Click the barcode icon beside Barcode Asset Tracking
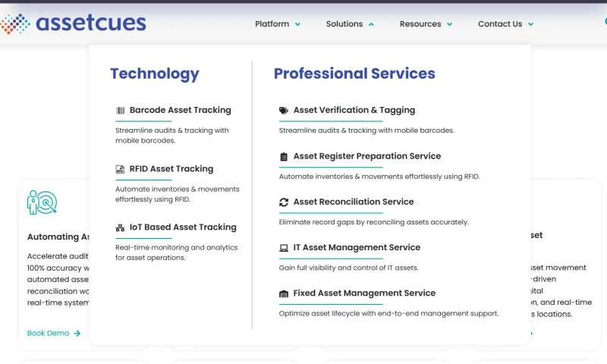 coord(121,111)
